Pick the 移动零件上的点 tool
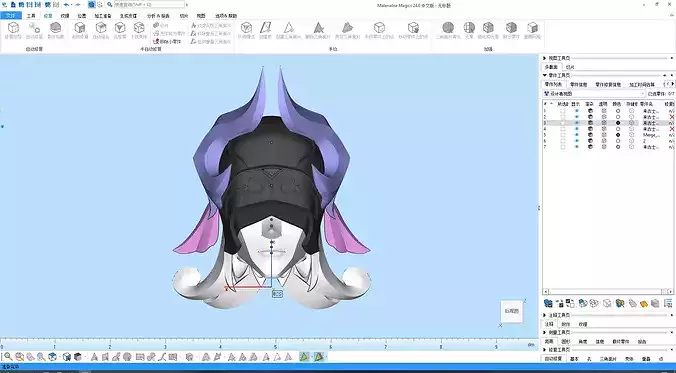This screenshot has height=373, width=676. tap(413, 31)
